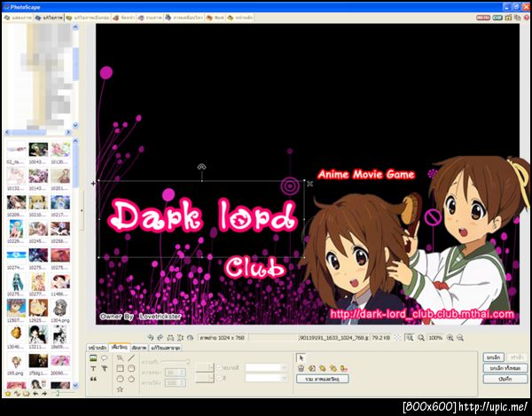Pick the freehand scribble drawing tool
This screenshot has width=532, height=416.
coord(120,358)
